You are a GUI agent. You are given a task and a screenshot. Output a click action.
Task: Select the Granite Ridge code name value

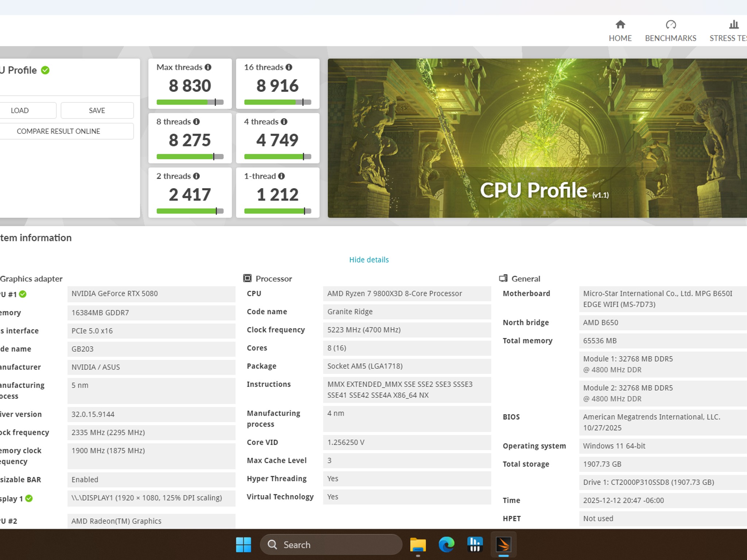(x=407, y=312)
